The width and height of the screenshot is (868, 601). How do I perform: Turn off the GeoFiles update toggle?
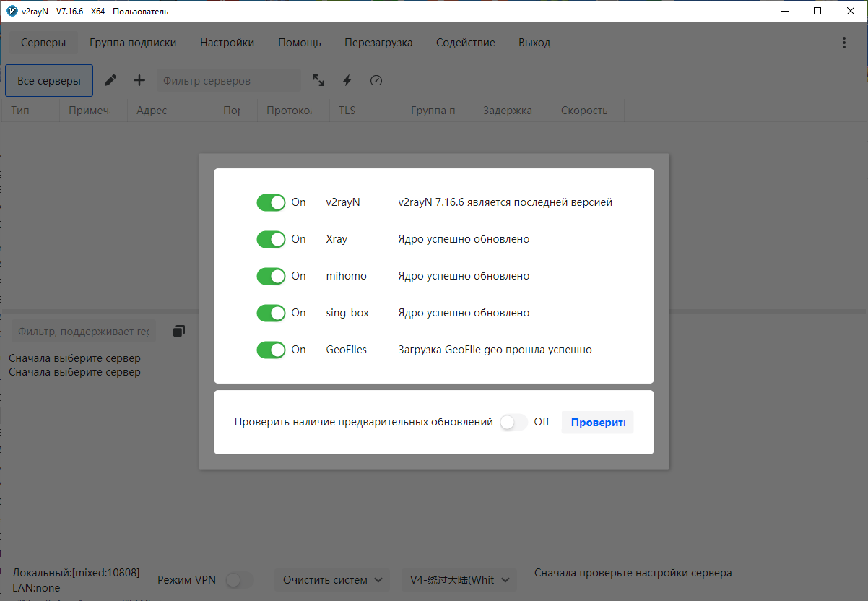click(x=272, y=350)
